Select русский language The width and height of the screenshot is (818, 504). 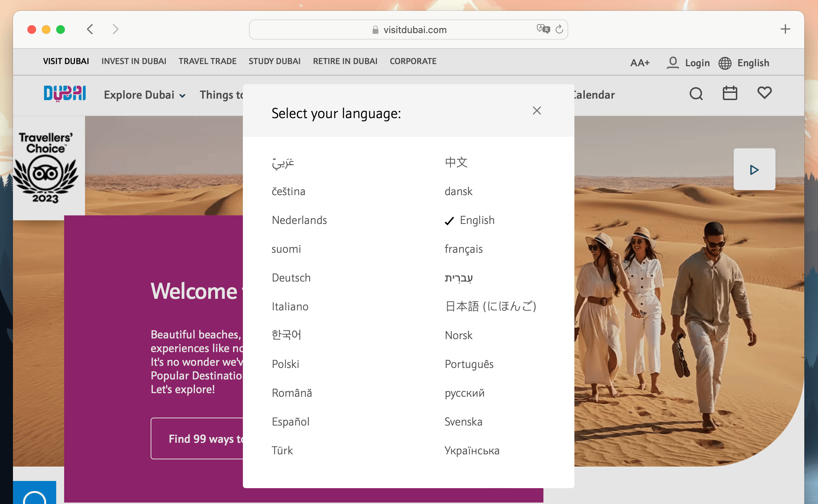464,393
